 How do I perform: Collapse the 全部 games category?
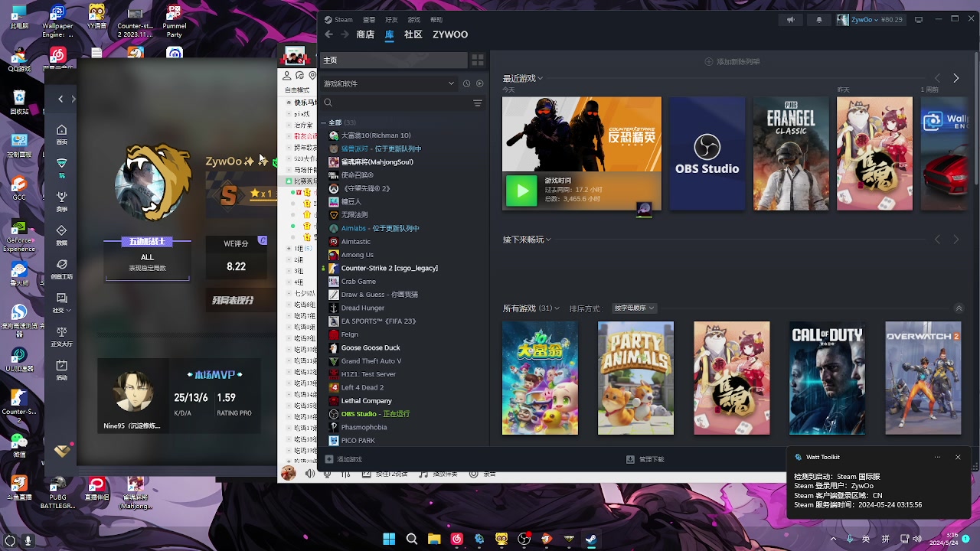(324, 122)
